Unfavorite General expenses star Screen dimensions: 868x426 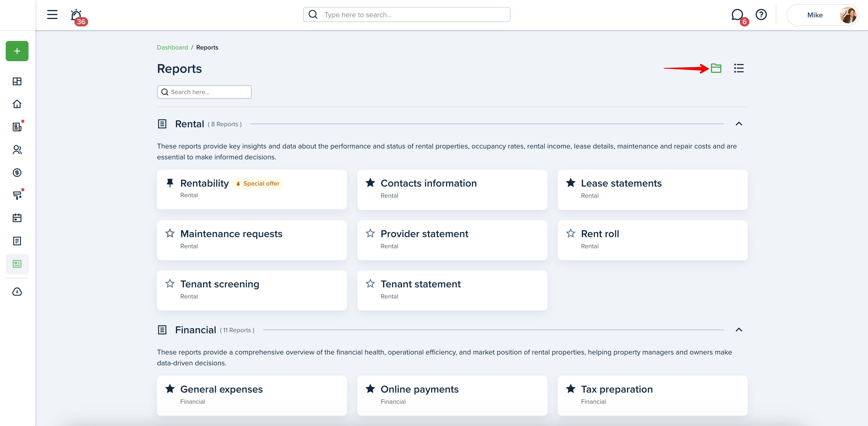tap(170, 389)
